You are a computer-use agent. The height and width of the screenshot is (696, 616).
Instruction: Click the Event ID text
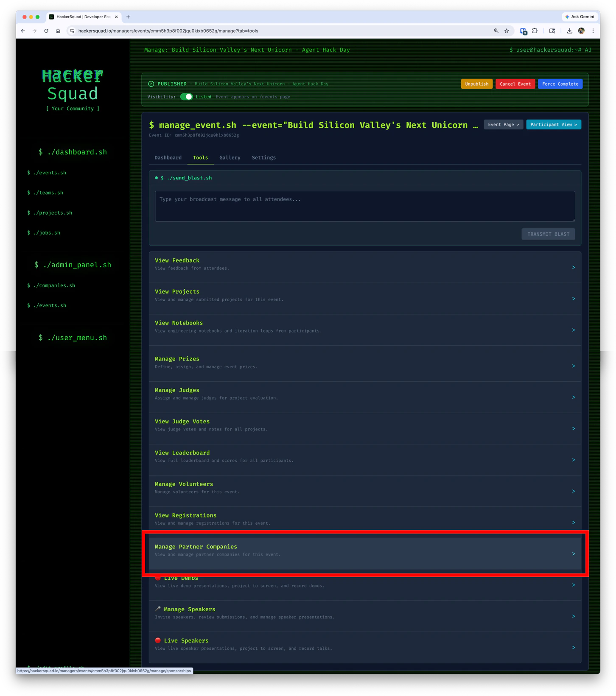pos(194,135)
